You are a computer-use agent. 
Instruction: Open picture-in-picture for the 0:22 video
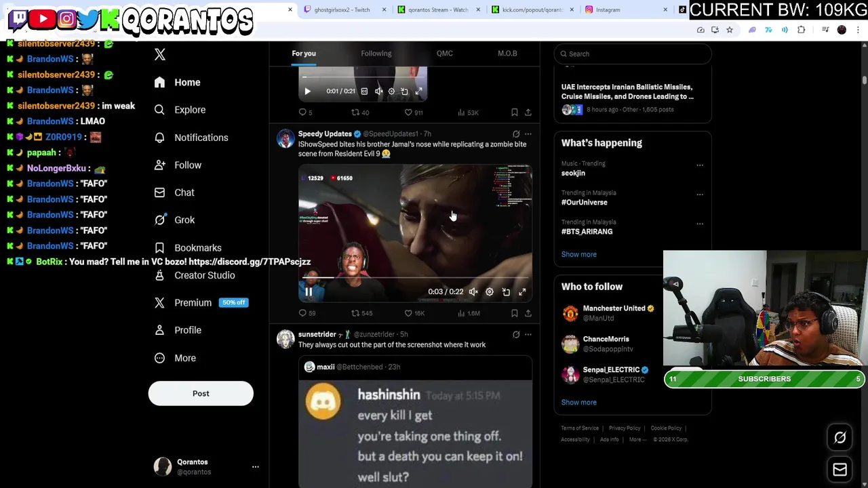click(506, 292)
